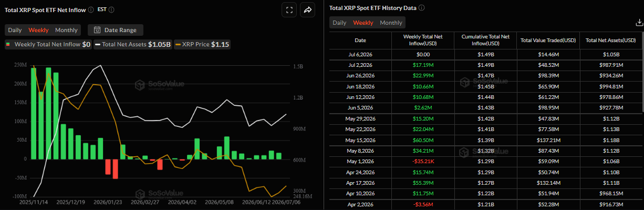Click the $98.95M value traded cell
The height and width of the screenshot is (210, 644).
548,108
